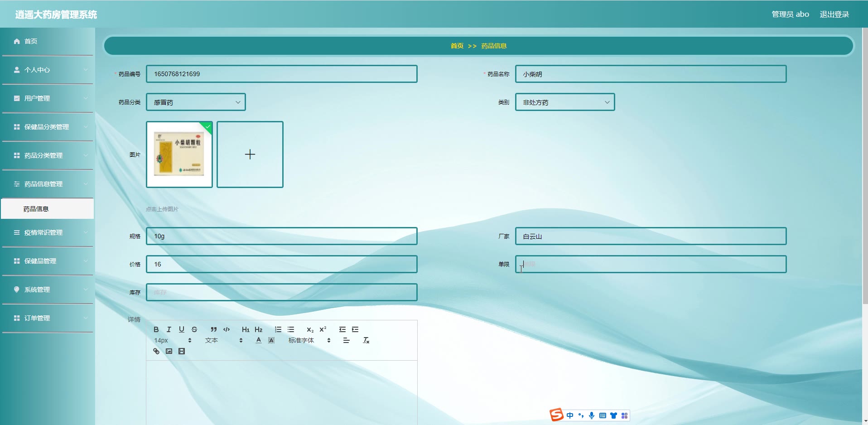Focus the 厂家 input field

[x=651, y=236]
